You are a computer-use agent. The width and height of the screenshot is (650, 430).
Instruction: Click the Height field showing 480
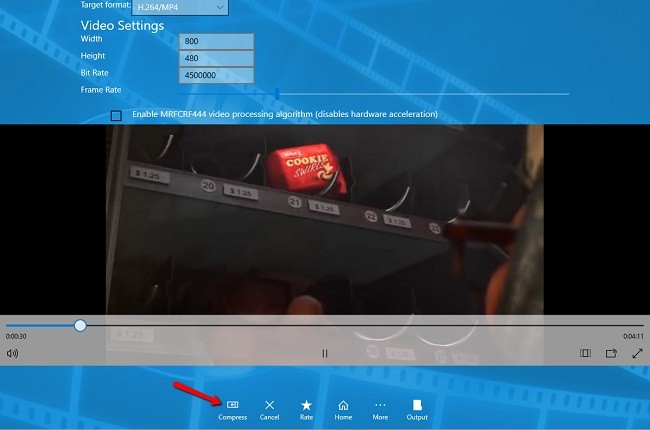point(216,58)
